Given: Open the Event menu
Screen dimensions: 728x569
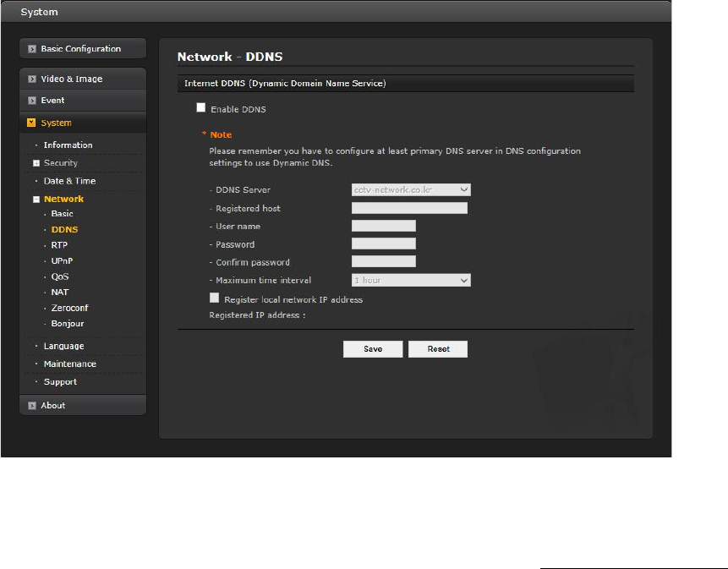Looking at the screenshot, I should pyautogui.click(x=83, y=101).
